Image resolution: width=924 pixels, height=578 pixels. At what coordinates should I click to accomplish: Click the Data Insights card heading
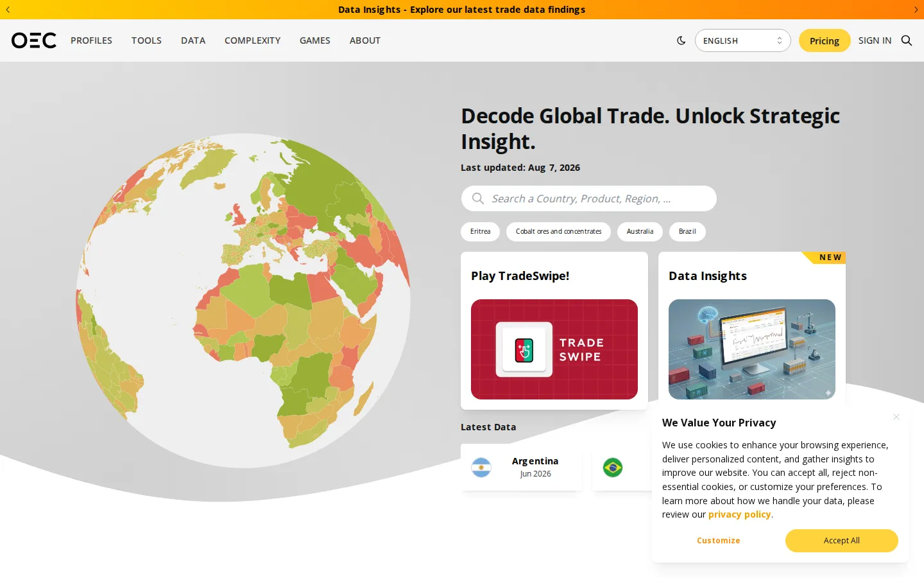(708, 276)
